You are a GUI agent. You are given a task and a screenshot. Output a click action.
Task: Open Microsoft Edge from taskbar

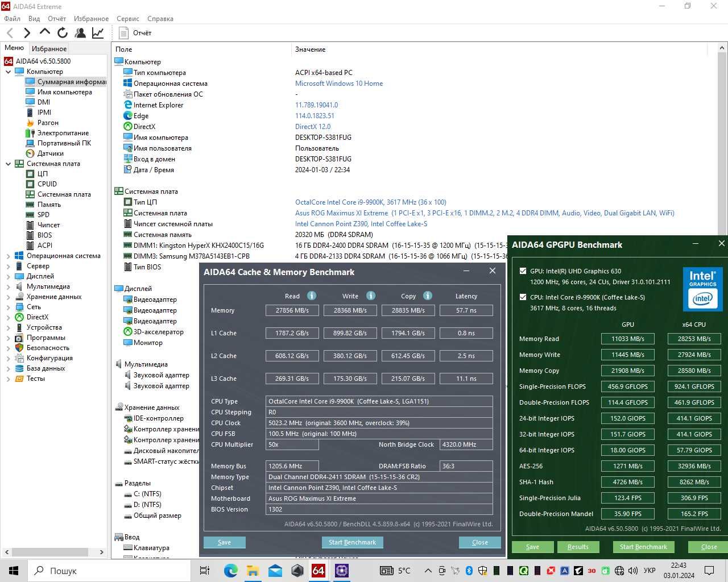(x=230, y=571)
